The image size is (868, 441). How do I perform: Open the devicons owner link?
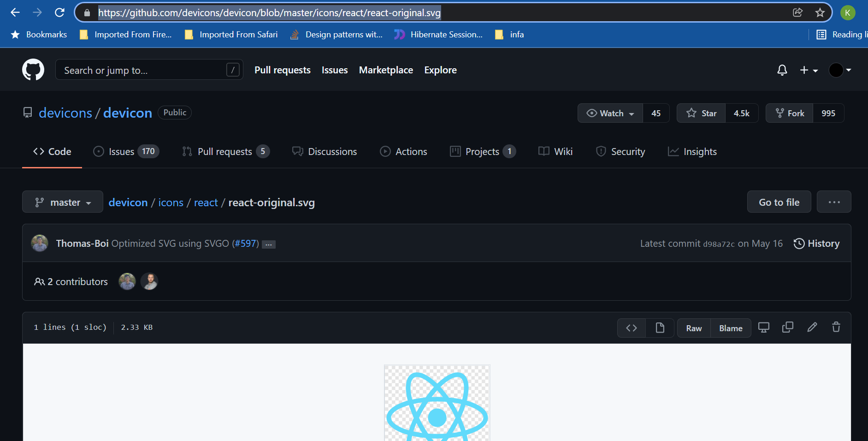pyautogui.click(x=65, y=113)
